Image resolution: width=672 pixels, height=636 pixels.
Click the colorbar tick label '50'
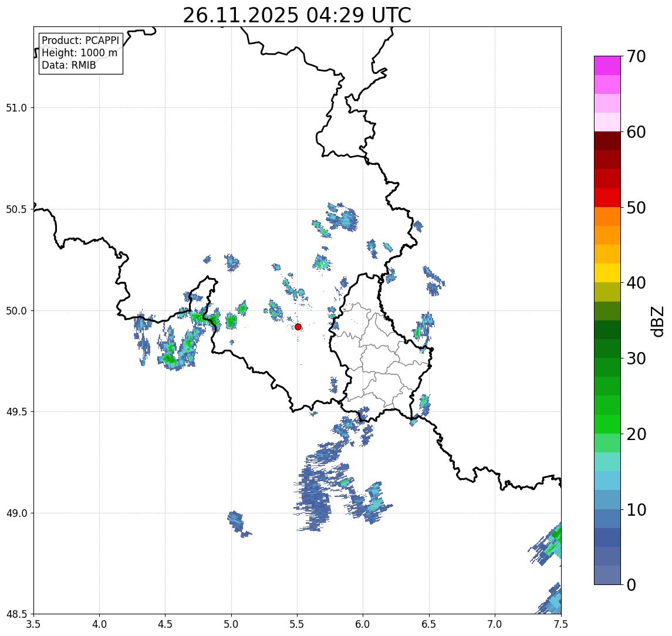pyautogui.click(x=636, y=208)
